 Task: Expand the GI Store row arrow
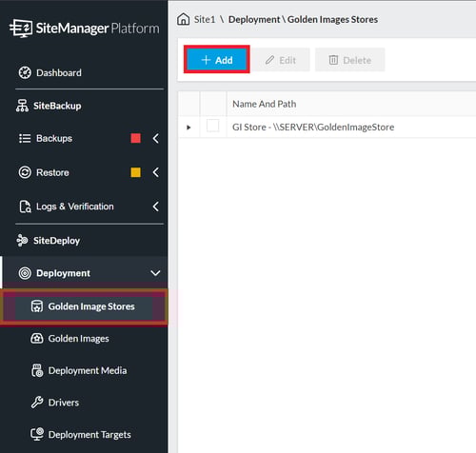coord(188,128)
